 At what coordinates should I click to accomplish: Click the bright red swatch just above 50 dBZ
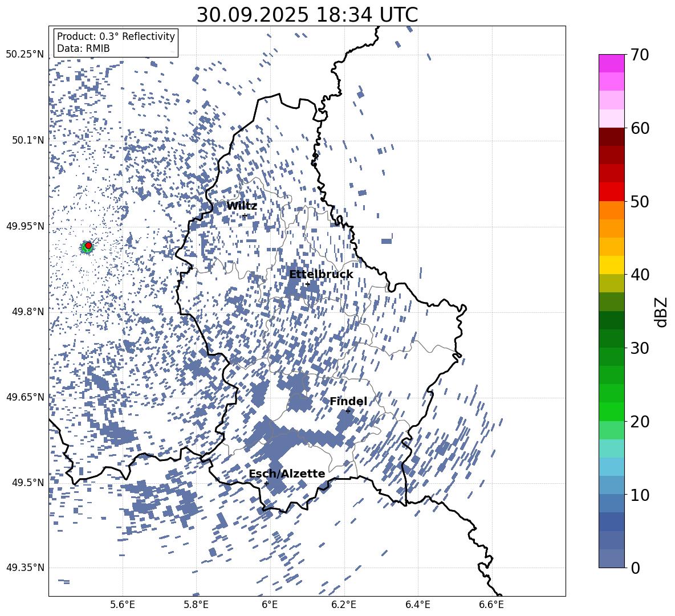pos(611,192)
